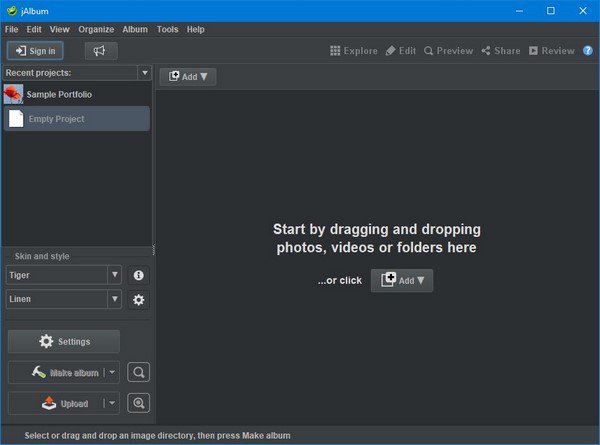Open the Settings button
The width and height of the screenshot is (600, 445).
click(64, 341)
